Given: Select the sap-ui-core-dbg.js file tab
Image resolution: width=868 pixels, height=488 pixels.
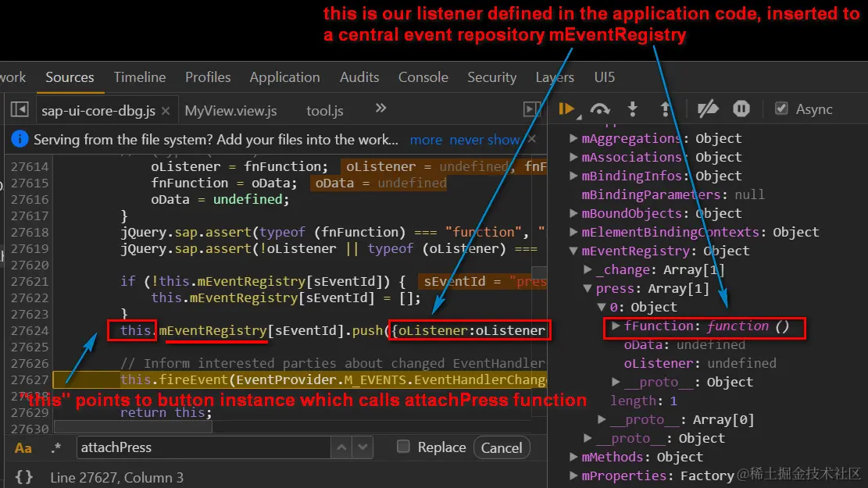Looking at the screenshot, I should pyautogui.click(x=98, y=111).
